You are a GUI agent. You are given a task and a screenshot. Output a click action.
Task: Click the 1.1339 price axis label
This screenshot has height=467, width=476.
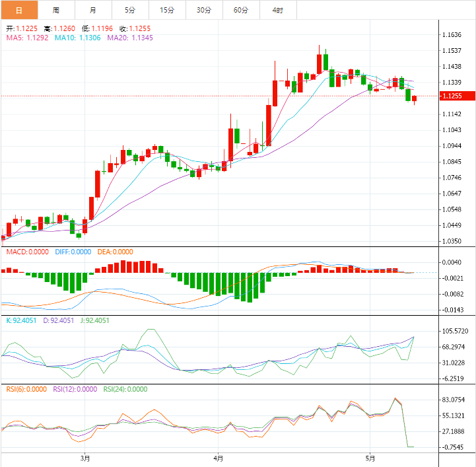click(452, 83)
